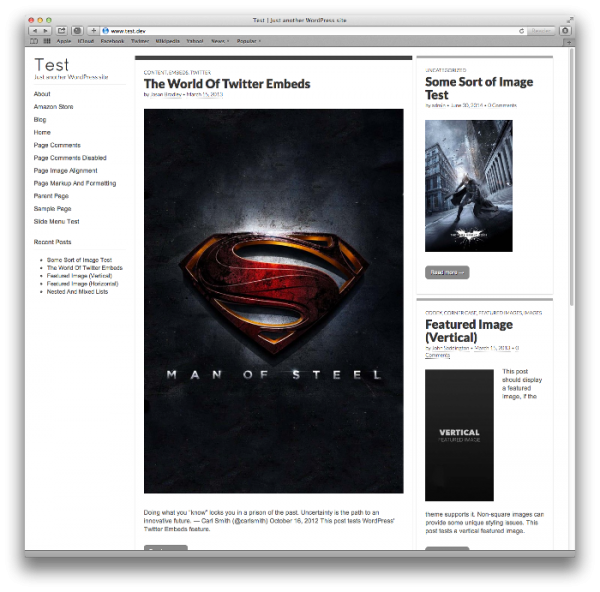Open Page Comments Disabled link
Viewport: 600px width, 592px height.
click(70, 158)
